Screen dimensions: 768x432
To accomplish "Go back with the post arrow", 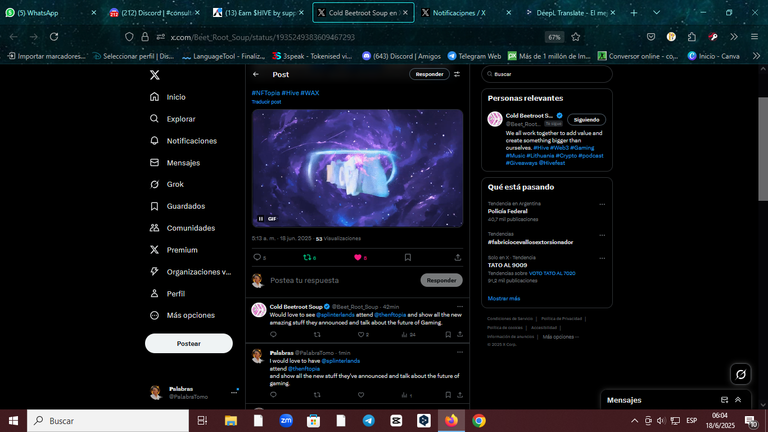I will (256, 74).
